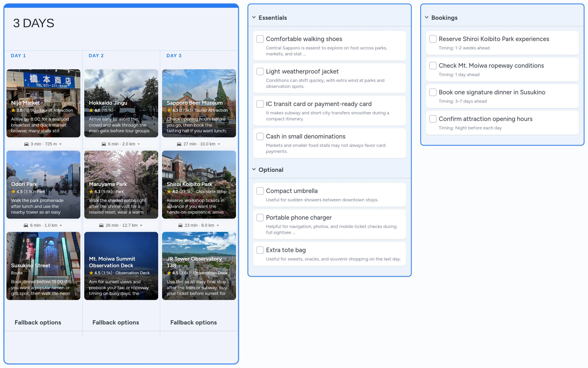588x368 pixels.
Task: Open the 3 min 725 m route dropdown
Action: coord(60,144)
